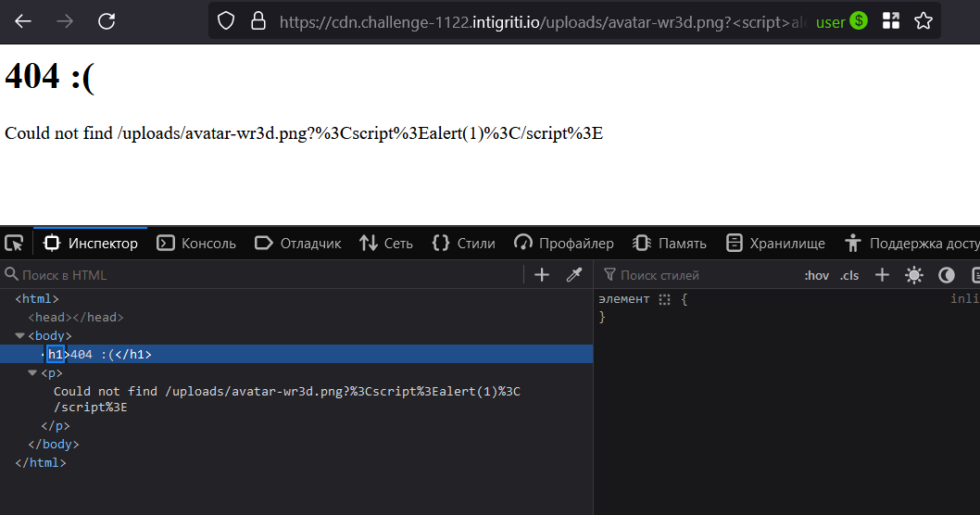Click the element rule grid highlighter icon
This screenshot has height=515, width=980.
click(x=664, y=299)
